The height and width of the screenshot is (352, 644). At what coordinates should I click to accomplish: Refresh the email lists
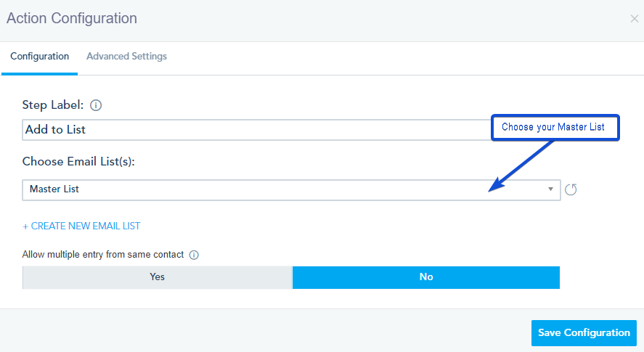coord(571,189)
